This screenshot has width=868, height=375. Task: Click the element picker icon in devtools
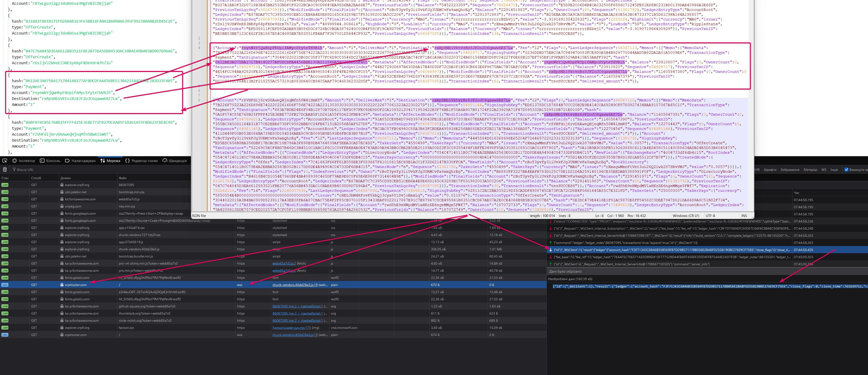pos(5,161)
